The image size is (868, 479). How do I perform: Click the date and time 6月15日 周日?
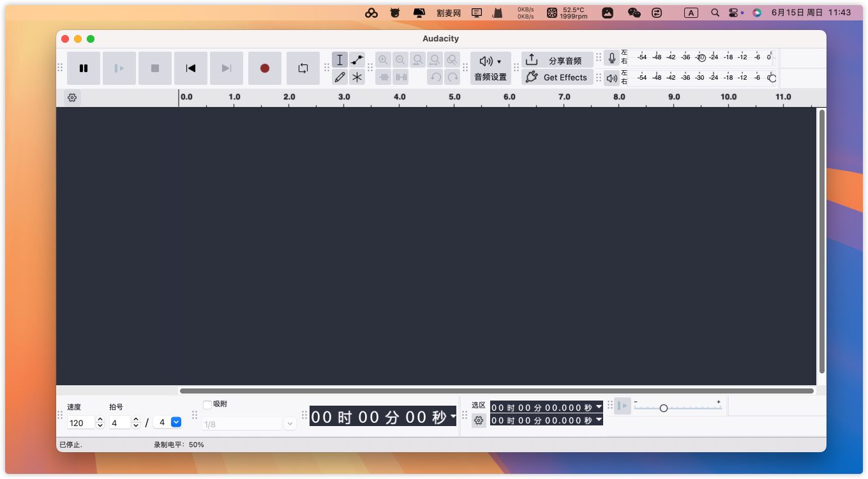tap(797, 13)
